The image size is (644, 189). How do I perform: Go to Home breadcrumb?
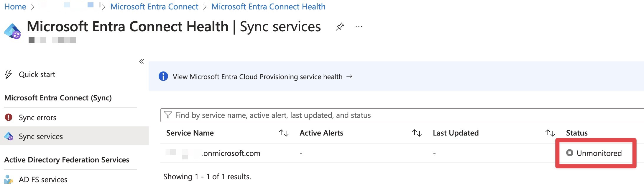[15, 6]
